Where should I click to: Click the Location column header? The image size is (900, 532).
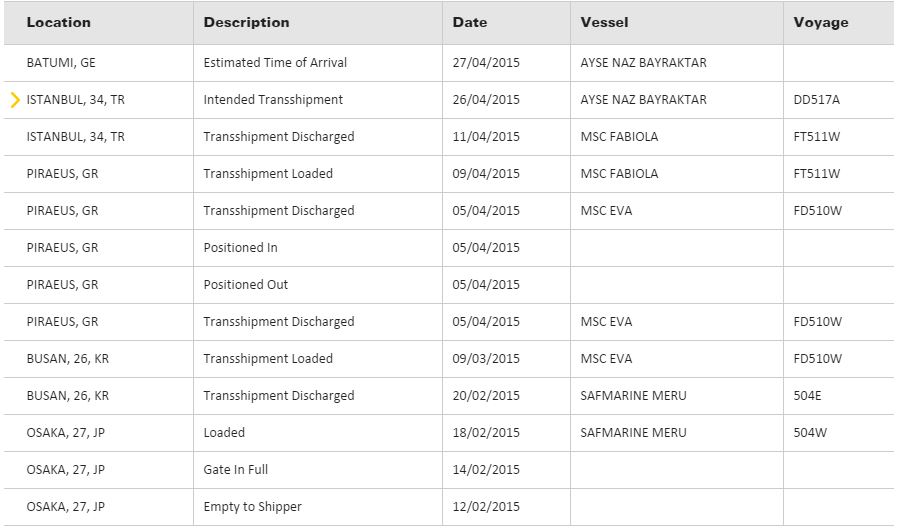coord(59,22)
